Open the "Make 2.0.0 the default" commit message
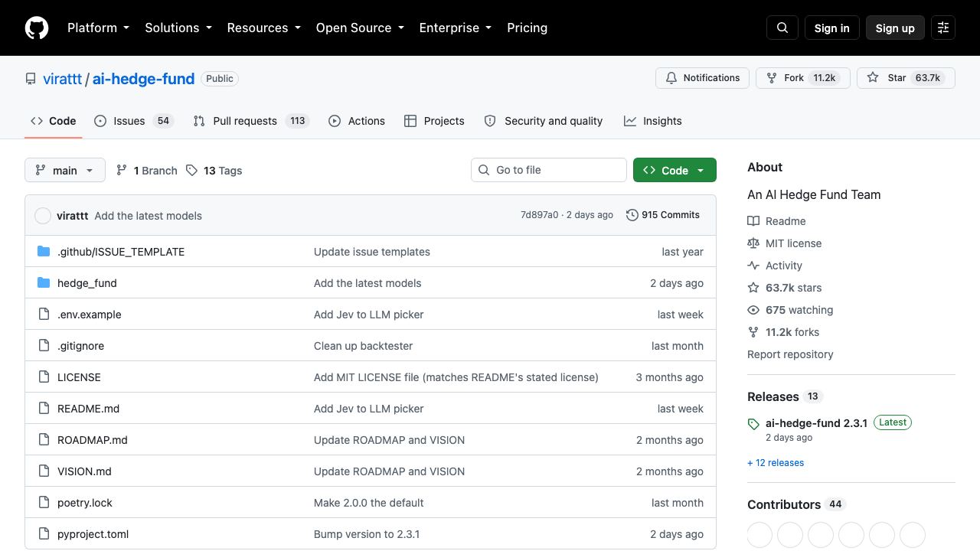Image resolution: width=980 pixels, height=551 pixels. [x=369, y=503]
